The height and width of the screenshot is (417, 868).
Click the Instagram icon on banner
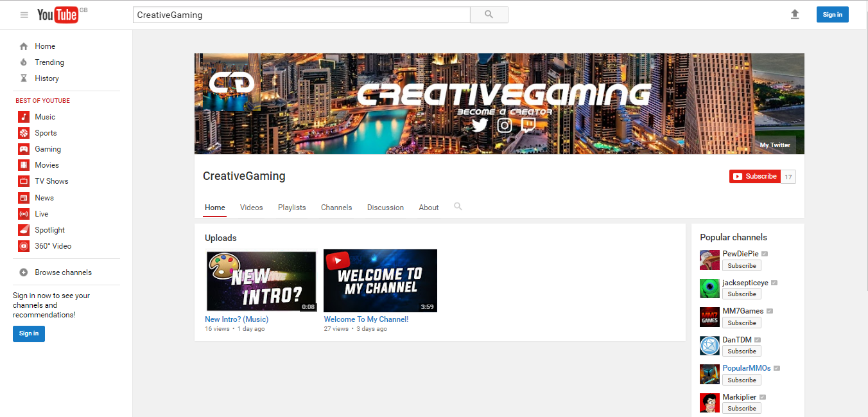point(505,125)
